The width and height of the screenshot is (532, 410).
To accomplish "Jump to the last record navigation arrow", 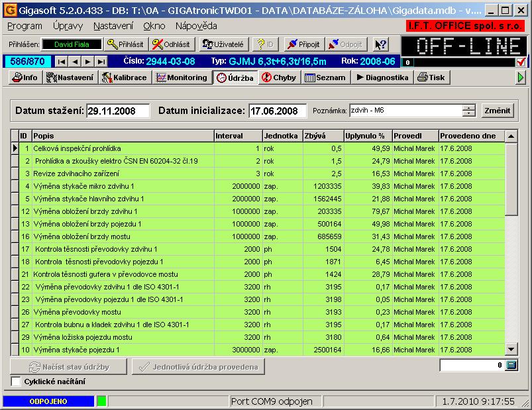I will click(101, 62).
